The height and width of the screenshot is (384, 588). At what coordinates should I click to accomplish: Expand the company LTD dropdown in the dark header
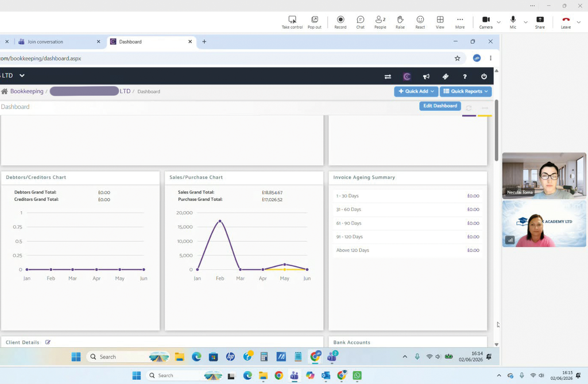coord(22,75)
